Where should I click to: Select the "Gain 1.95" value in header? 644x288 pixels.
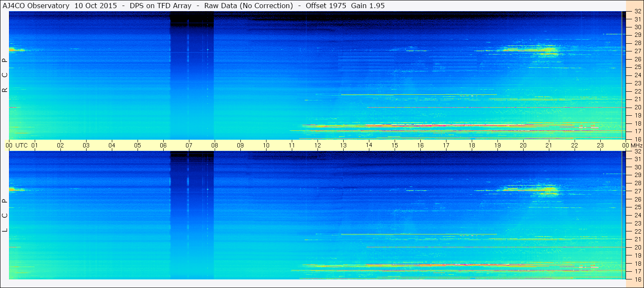368,6
